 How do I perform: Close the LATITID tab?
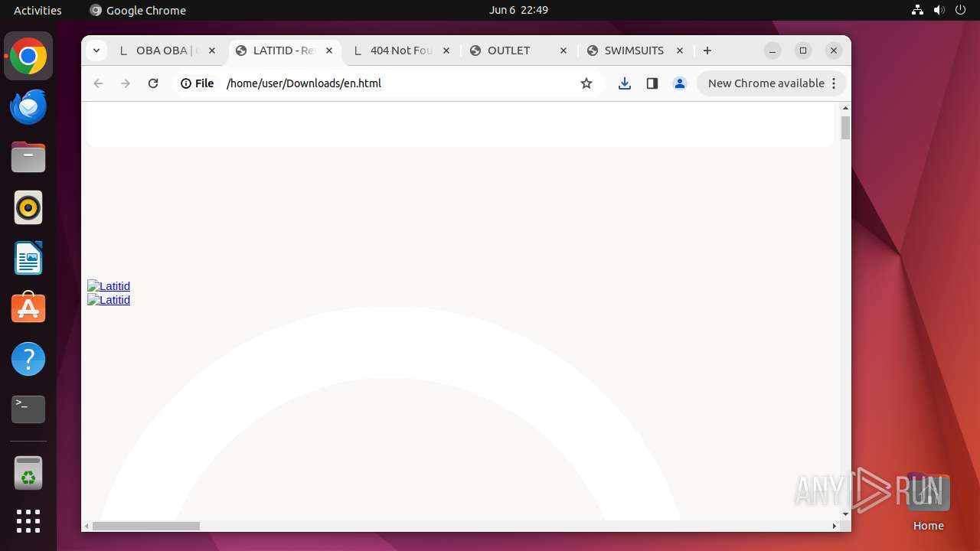click(329, 51)
